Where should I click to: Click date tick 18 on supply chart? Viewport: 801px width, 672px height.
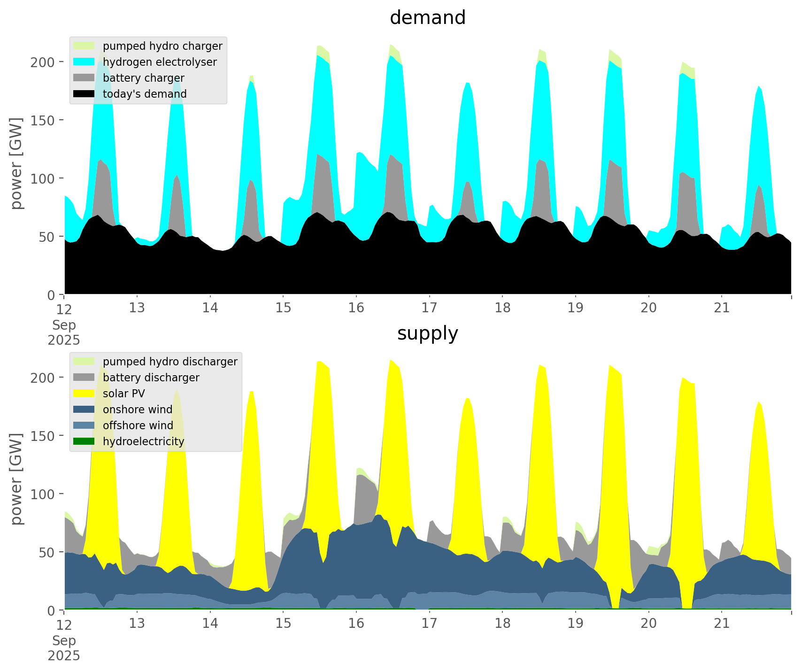(x=502, y=624)
